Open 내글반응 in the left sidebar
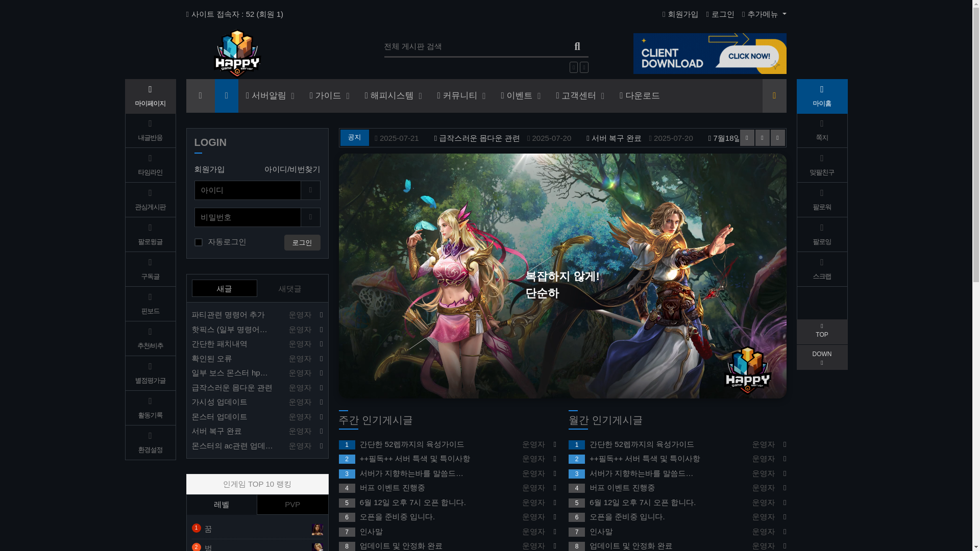The image size is (980, 551). pos(150,131)
